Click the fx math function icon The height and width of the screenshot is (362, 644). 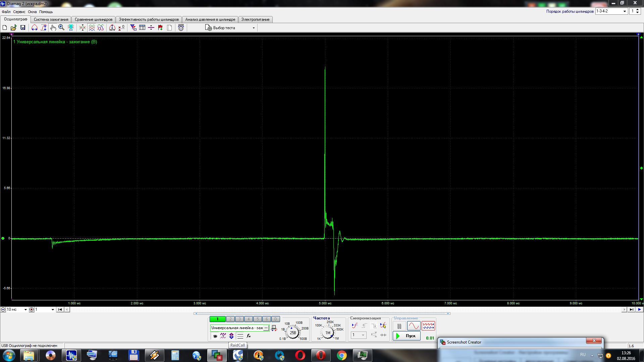pos(249,336)
